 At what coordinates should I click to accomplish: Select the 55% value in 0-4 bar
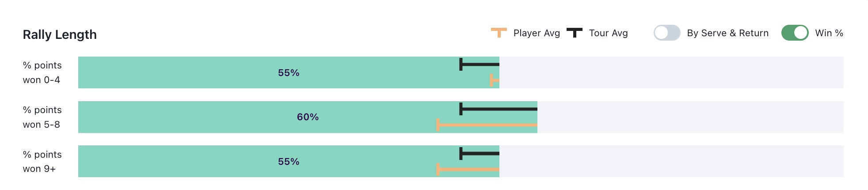pyautogui.click(x=289, y=73)
